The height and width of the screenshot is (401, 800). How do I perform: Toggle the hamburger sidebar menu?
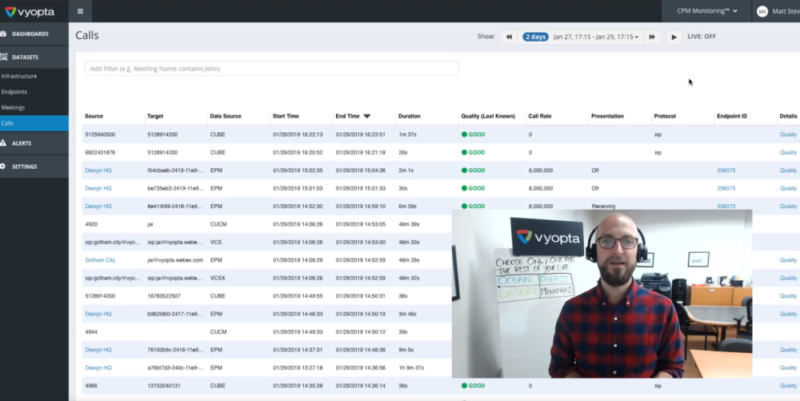tap(80, 11)
